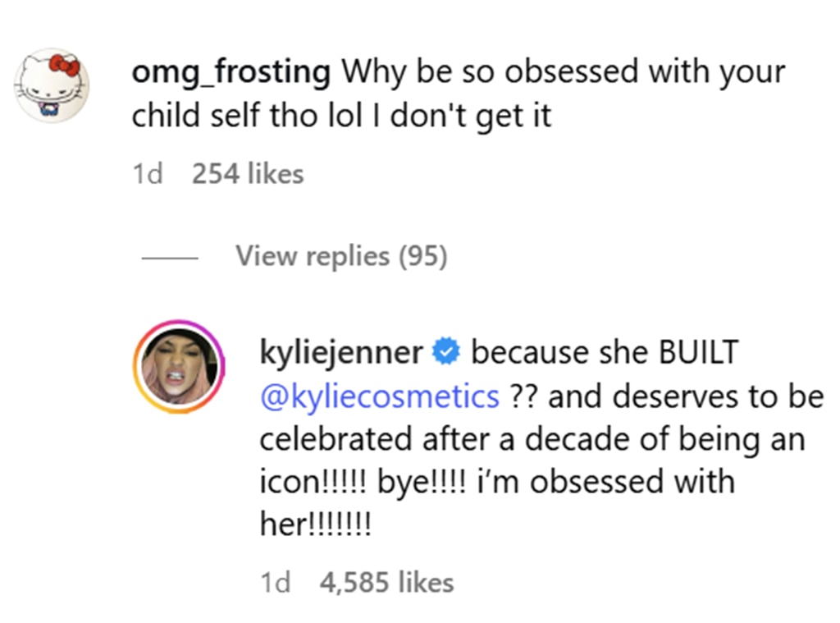
Task: Click the final line "her!!!!!!!"
Action: 316,524
